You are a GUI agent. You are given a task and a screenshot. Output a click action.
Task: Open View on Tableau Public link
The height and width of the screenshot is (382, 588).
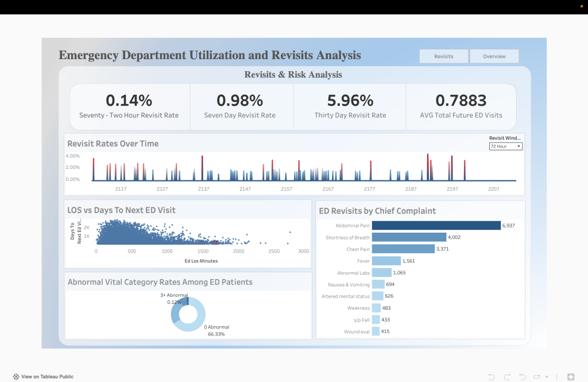tap(47, 377)
